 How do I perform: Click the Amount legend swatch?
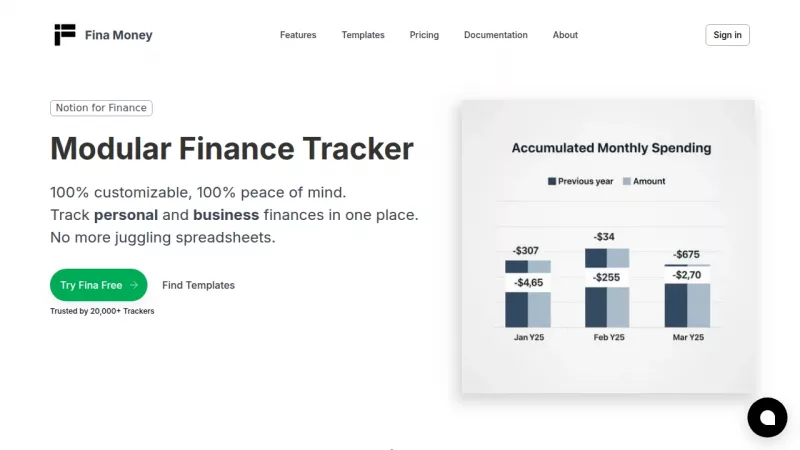tap(627, 181)
